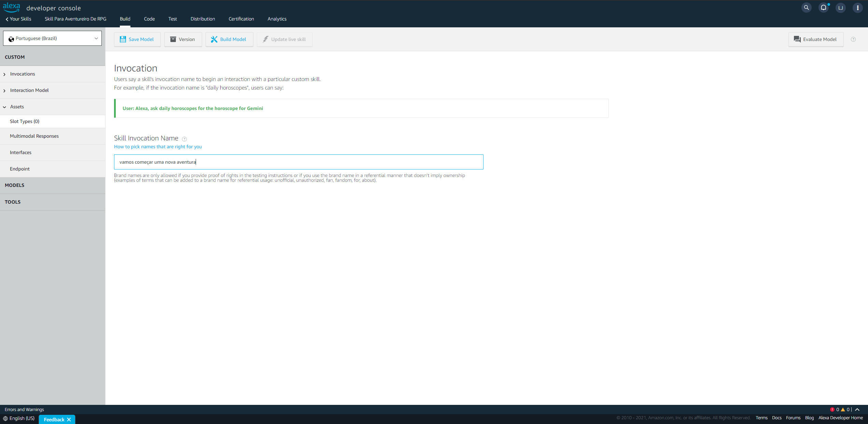Change English (US) site language
Image resolution: width=868 pixels, height=424 pixels.
click(19, 418)
